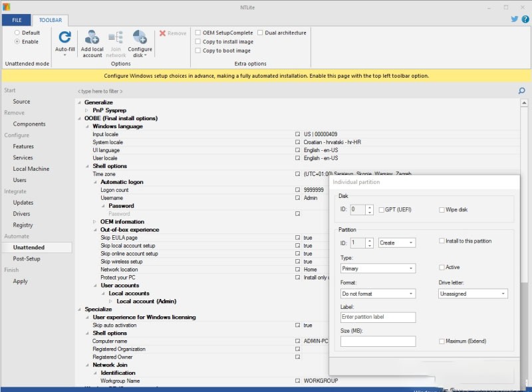Go to the Post-Setup page
Viewport: 532px width, 392px height.
(x=27, y=258)
